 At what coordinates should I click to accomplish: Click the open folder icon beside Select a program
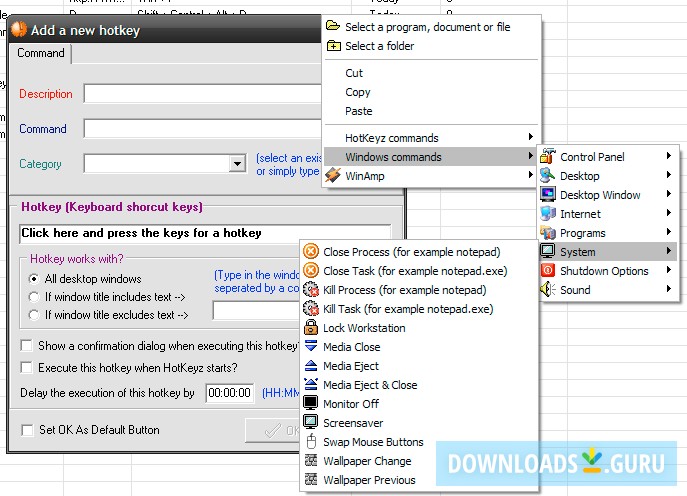click(x=333, y=26)
